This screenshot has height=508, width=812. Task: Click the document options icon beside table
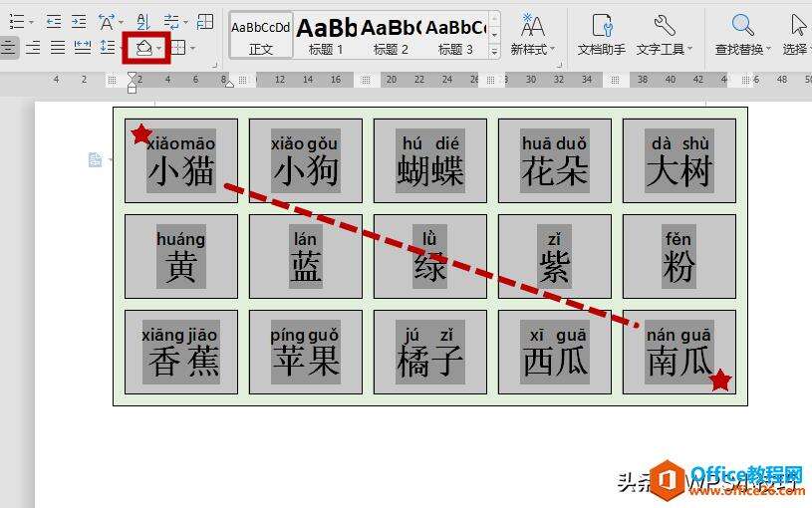click(96, 160)
